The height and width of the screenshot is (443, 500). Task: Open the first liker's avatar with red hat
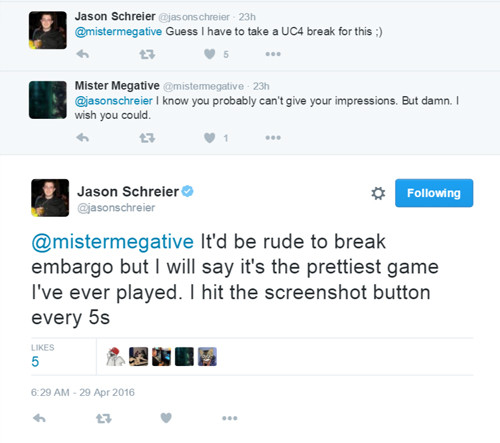click(x=115, y=356)
